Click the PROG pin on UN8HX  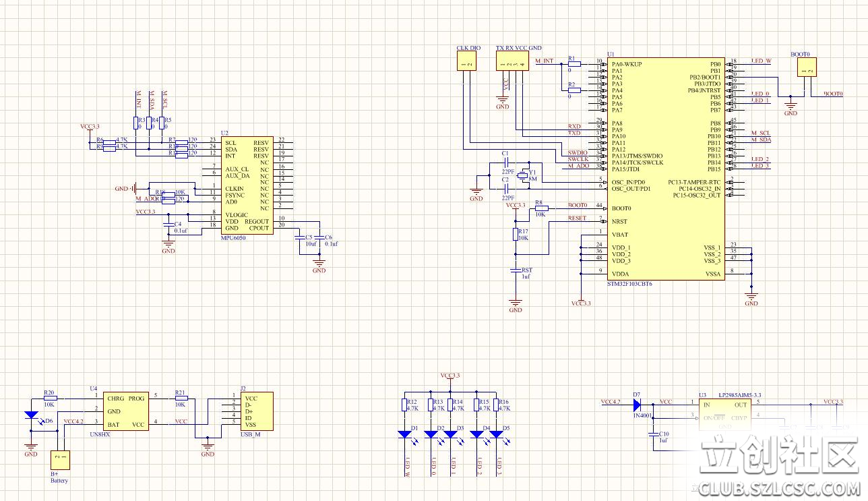(137, 399)
